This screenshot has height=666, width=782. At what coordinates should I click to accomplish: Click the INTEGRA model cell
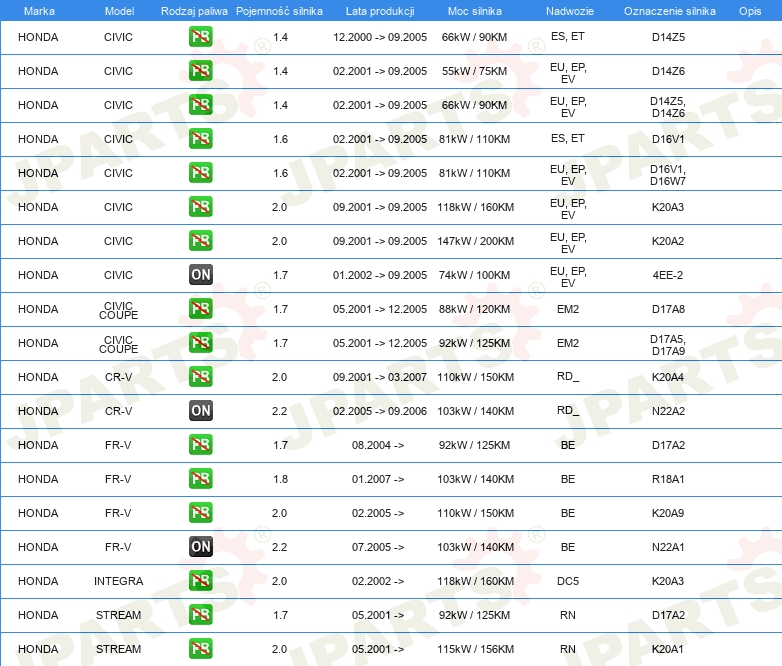119,581
